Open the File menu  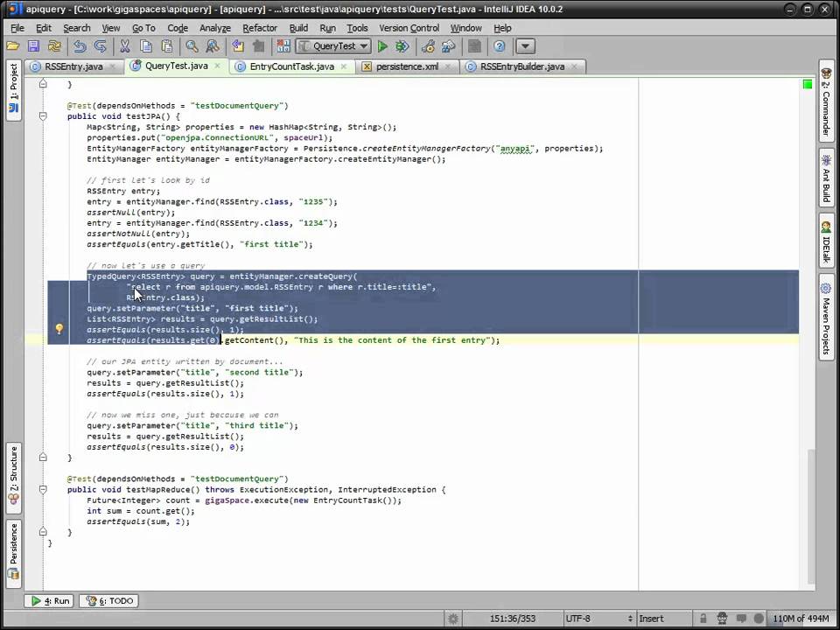(17, 28)
